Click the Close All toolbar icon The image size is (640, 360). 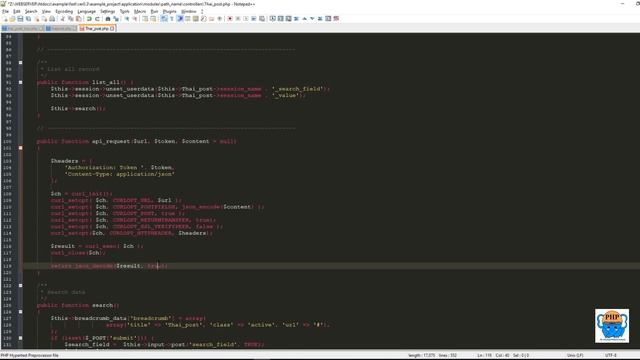44,19
